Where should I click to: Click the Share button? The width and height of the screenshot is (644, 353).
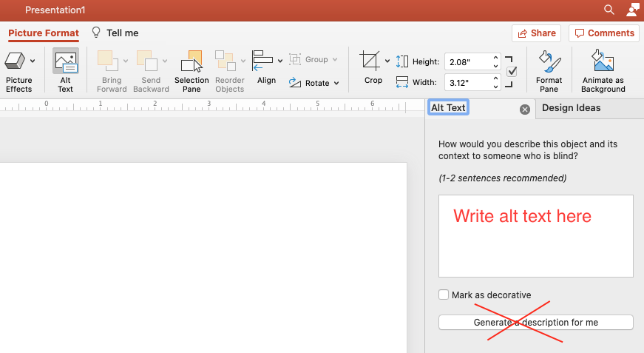tap(535, 33)
